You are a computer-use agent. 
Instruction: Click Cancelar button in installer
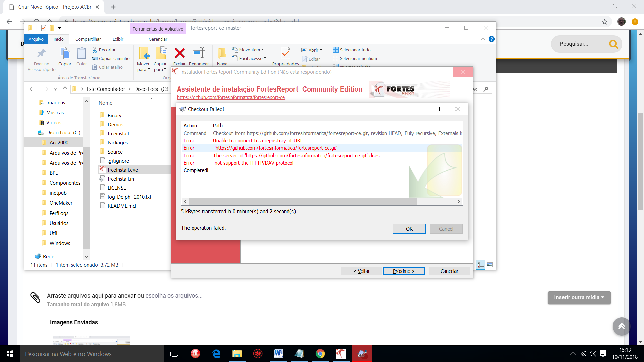pyautogui.click(x=449, y=271)
